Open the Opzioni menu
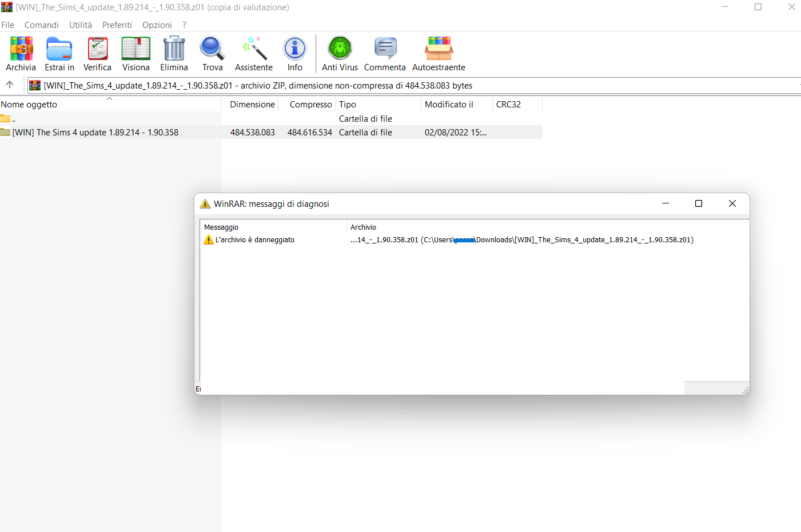This screenshot has width=801, height=532. point(157,25)
